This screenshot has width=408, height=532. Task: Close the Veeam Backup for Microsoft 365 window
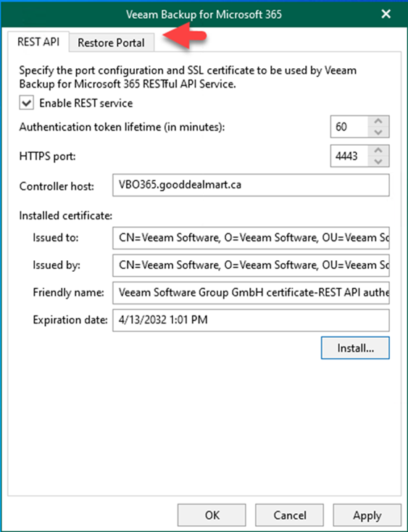(x=386, y=14)
